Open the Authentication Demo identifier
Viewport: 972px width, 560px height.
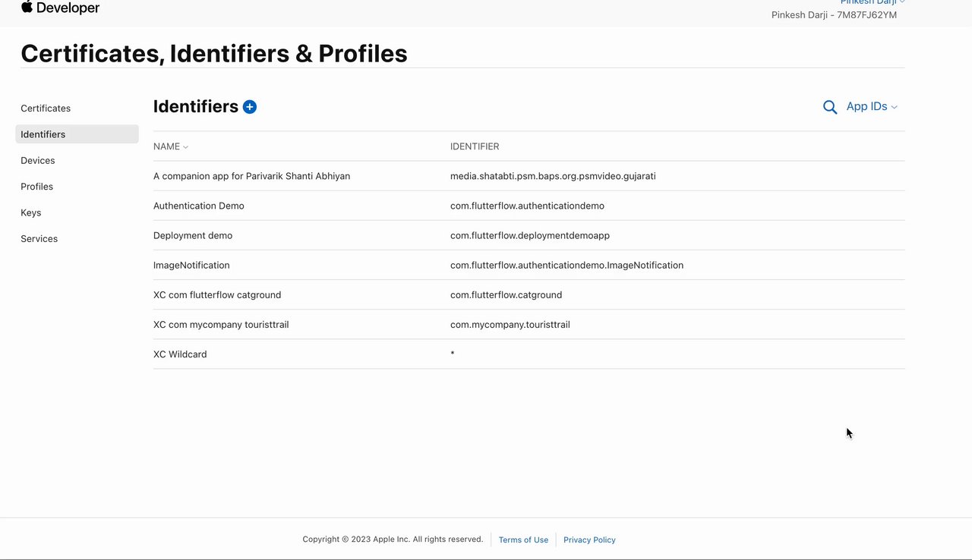[x=199, y=206]
